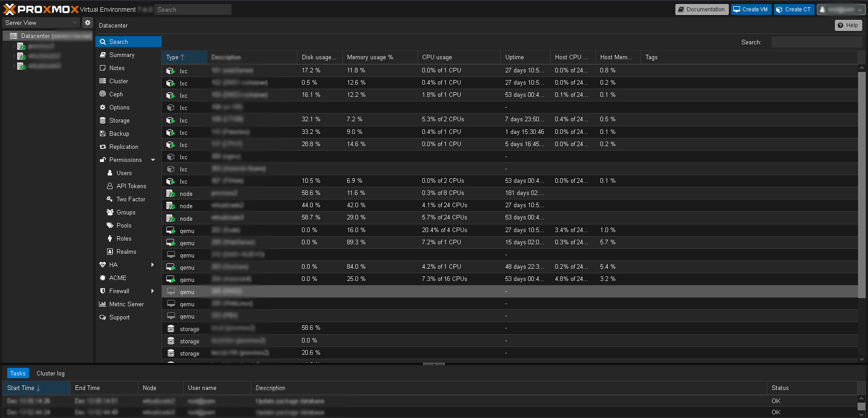The height and width of the screenshot is (418, 868).
Task: Click the ACME certificate icon
Action: pyautogui.click(x=103, y=278)
